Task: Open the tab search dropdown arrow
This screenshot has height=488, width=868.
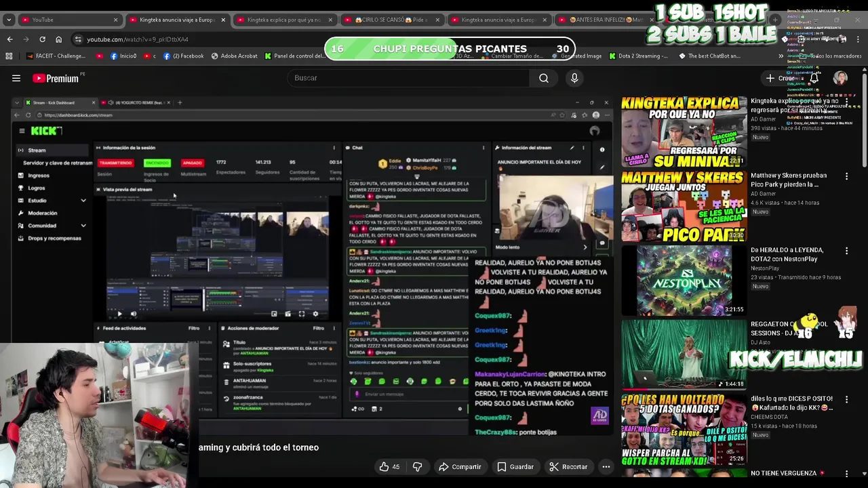Action: (8, 20)
